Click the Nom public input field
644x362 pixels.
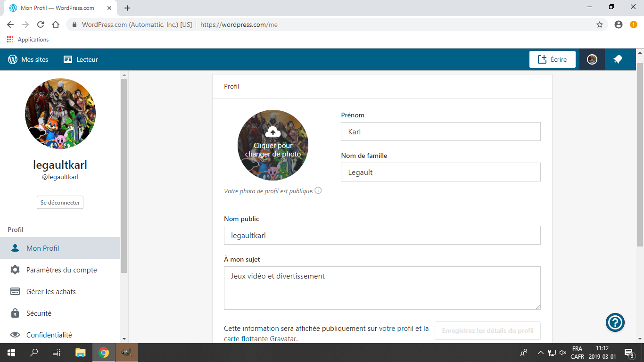coord(382,235)
